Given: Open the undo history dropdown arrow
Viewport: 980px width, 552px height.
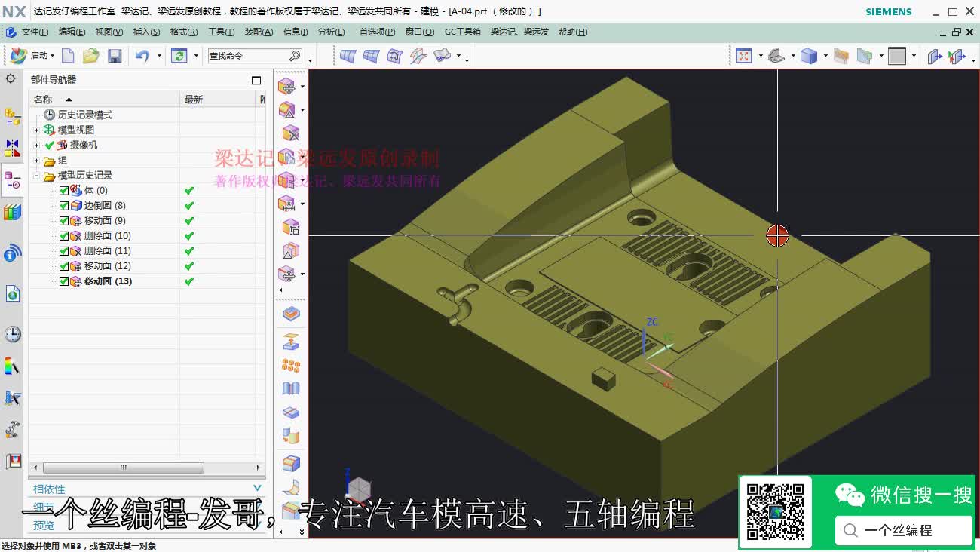Looking at the screenshot, I should (159, 56).
